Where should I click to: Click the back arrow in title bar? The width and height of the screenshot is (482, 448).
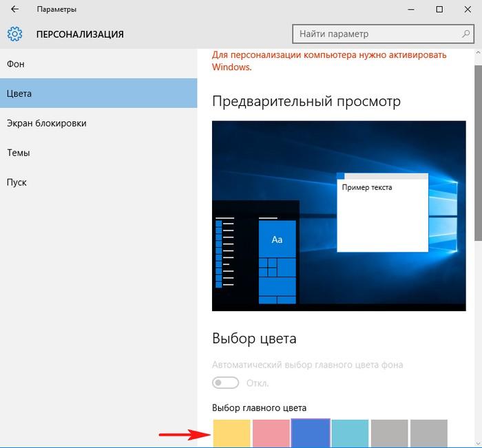tap(14, 9)
